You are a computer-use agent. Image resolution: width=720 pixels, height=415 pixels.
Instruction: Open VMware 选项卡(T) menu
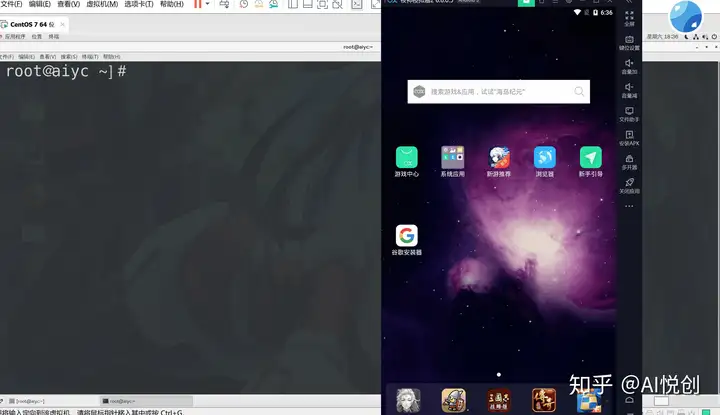[x=139, y=4]
